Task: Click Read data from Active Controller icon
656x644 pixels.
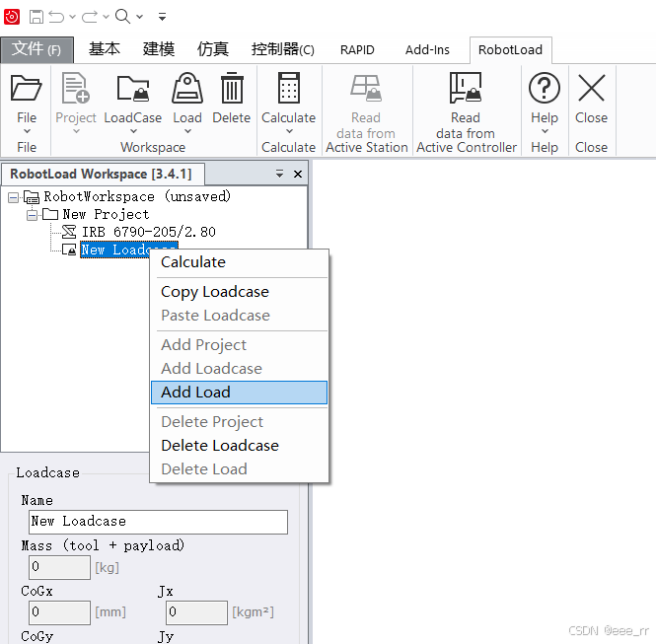Action: pos(466,88)
